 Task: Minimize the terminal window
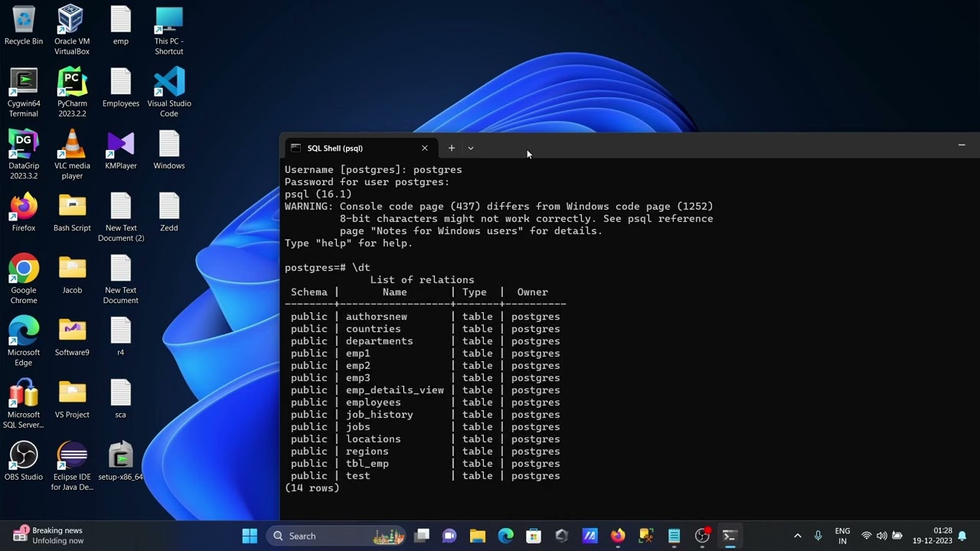coord(962,145)
